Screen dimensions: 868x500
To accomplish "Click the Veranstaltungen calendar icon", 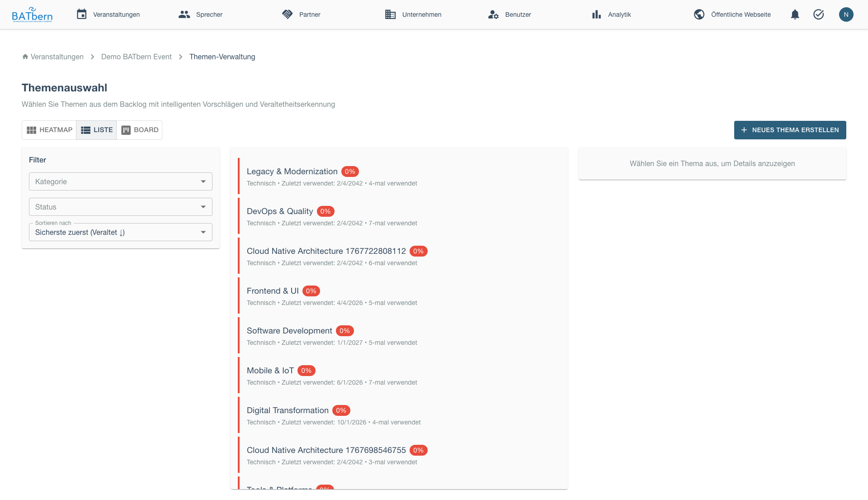I will [81, 14].
